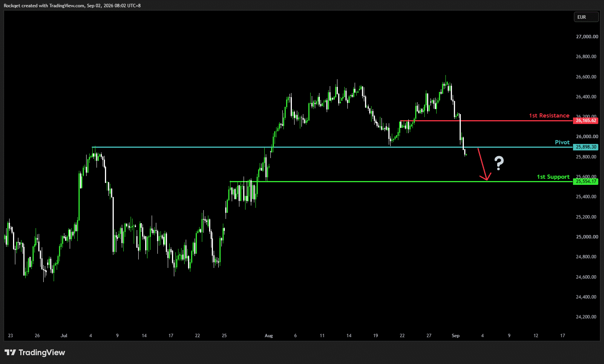
Task: Select the teal Pivot horizontal line
Action: (332, 147)
